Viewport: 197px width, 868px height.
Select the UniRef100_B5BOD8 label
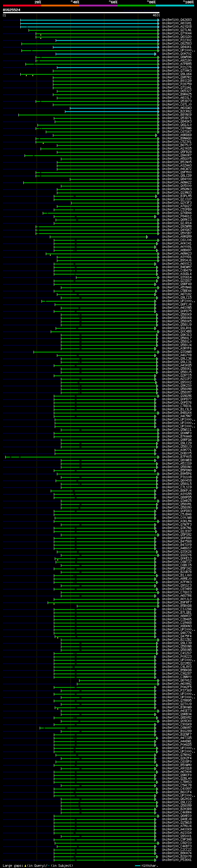tap(177, 606)
